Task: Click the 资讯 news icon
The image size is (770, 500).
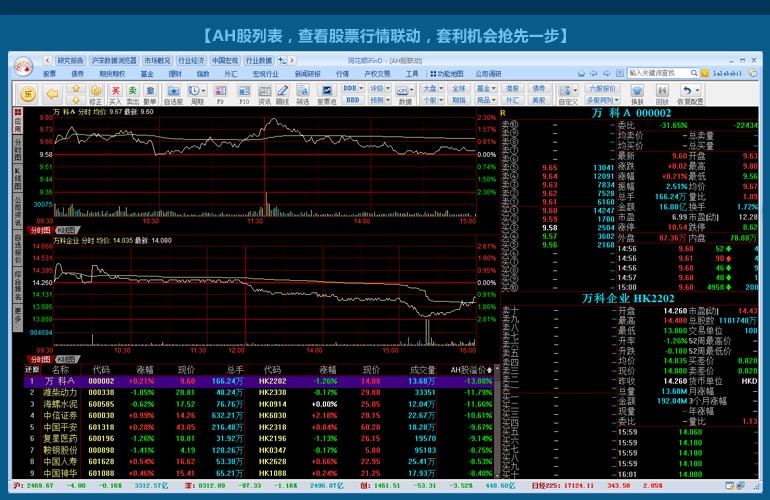Action: click(x=264, y=92)
